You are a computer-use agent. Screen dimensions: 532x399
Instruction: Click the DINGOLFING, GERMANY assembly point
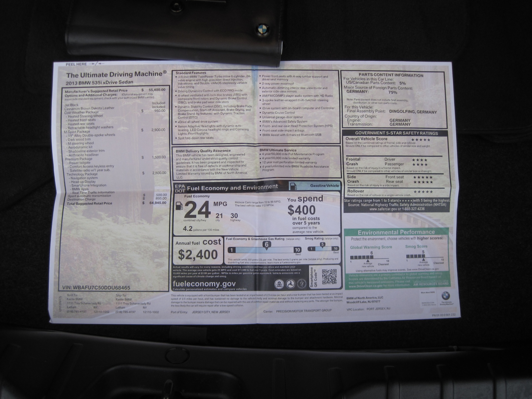[x=413, y=112]
